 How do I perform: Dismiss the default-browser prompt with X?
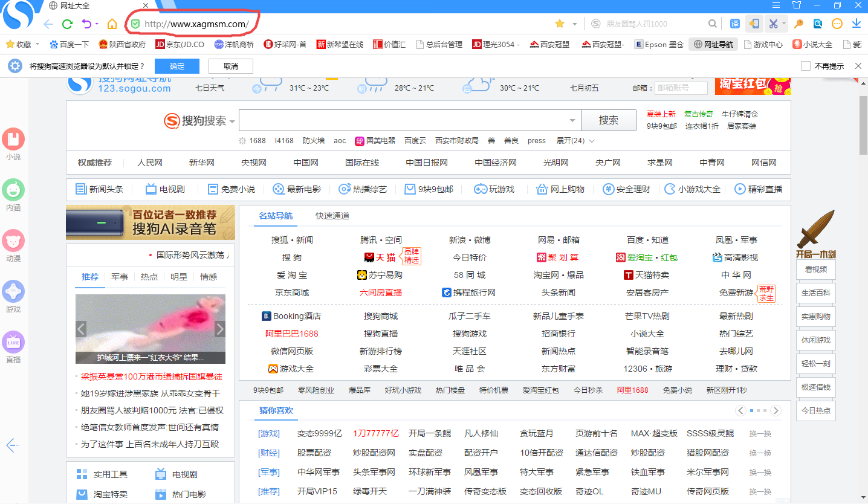point(858,66)
